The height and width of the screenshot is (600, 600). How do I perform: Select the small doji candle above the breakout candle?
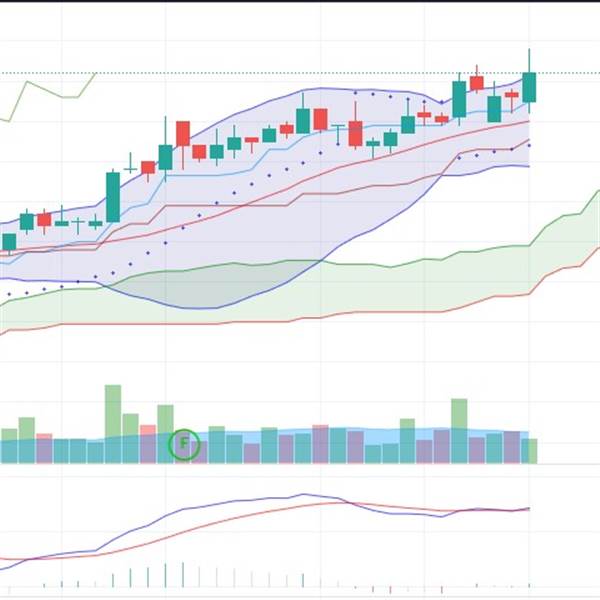point(130,168)
